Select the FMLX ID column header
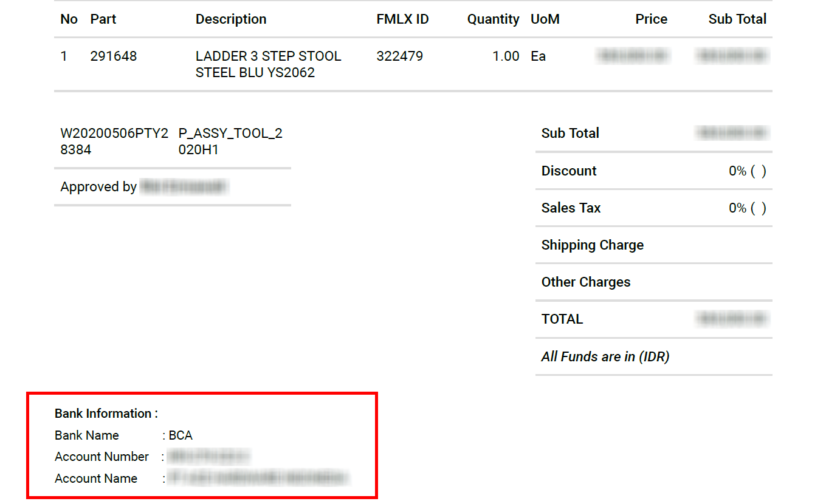The height and width of the screenshot is (504, 826). point(402,19)
